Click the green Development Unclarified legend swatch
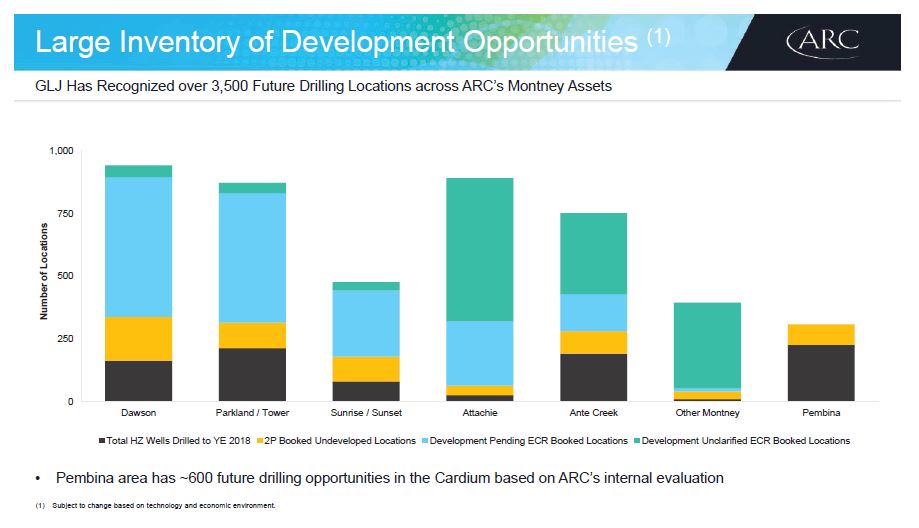 [x=637, y=441]
